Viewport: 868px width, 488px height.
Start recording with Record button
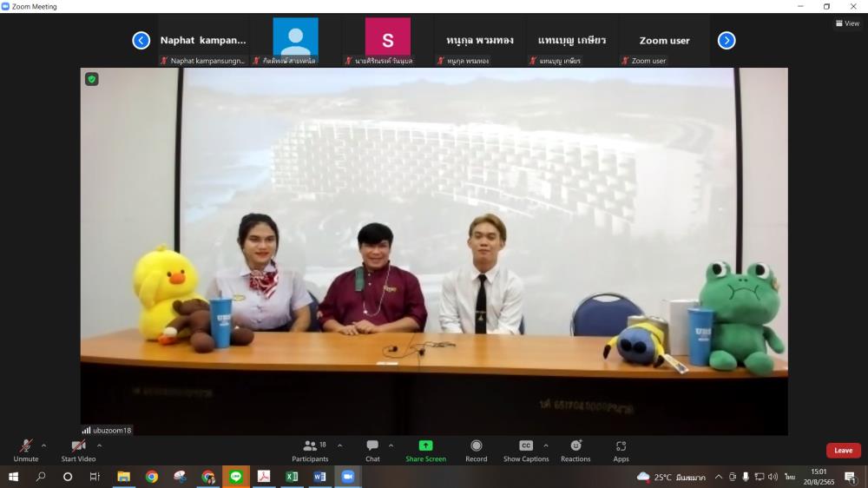pos(476,451)
